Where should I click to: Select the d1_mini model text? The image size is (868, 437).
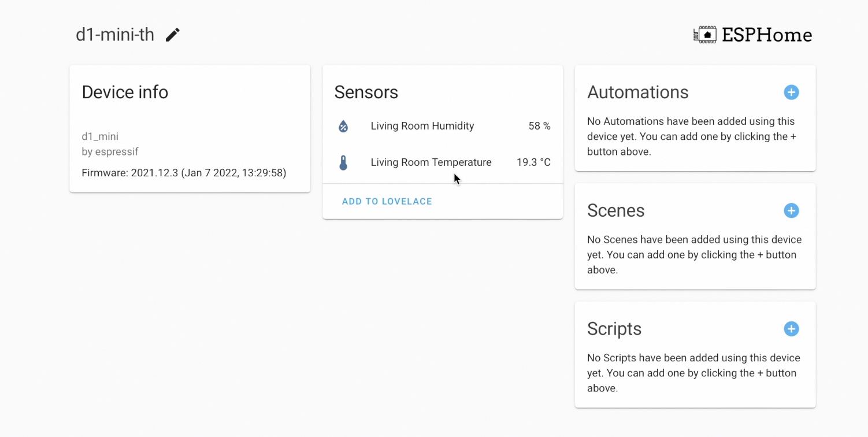point(100,136)
